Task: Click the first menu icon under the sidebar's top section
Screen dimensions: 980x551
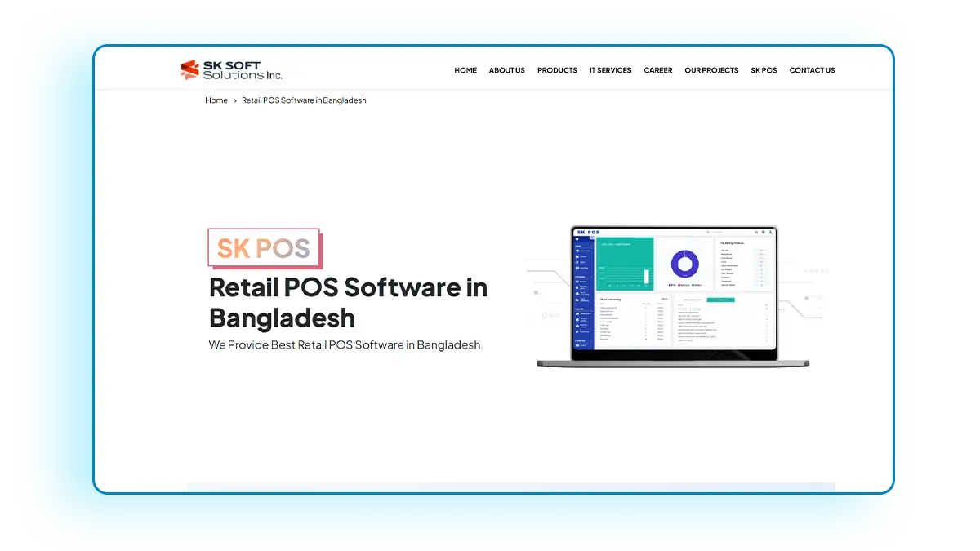Action: point(577,251)
